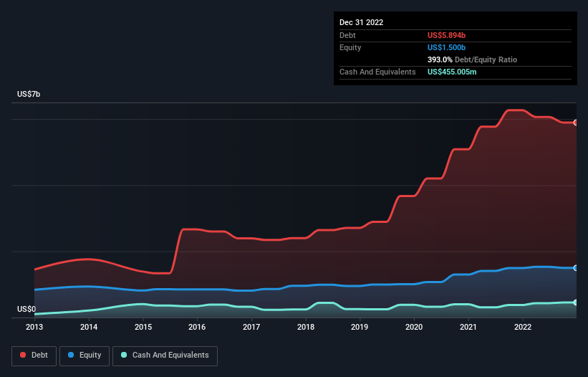Image resolution: width=588 pixels, height=377 pixels.
Task: Click the 2020 x-axis label
Action: click(x=414, y=327)
